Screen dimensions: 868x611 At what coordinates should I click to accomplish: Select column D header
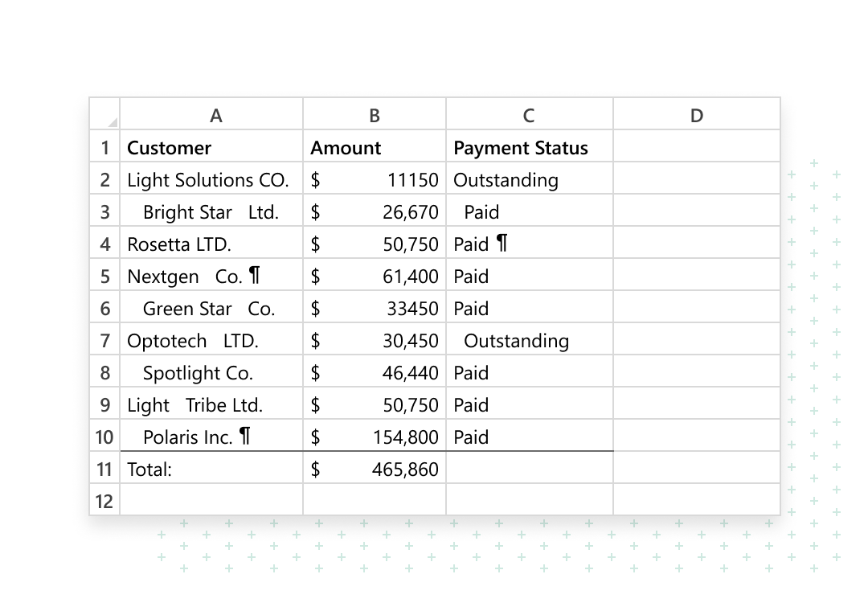pyautogui.click(x=696, y=115)
